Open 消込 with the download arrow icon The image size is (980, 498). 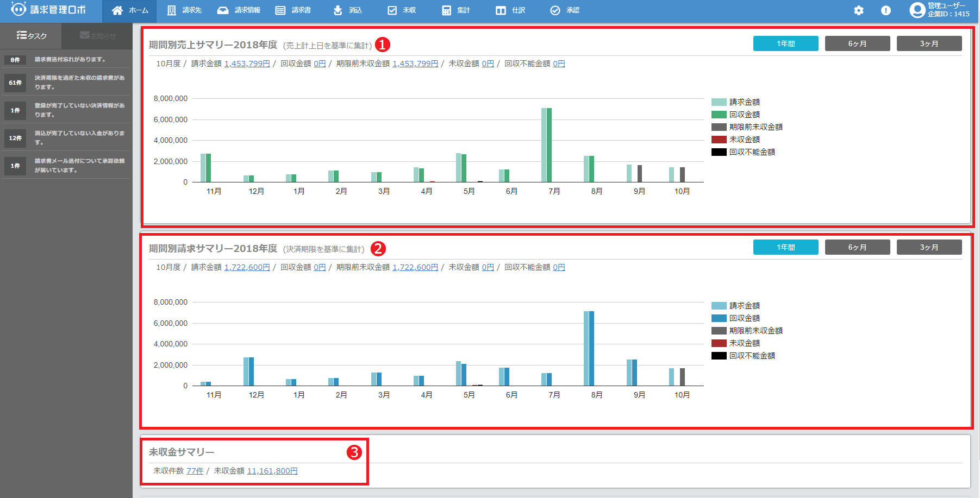338,10
